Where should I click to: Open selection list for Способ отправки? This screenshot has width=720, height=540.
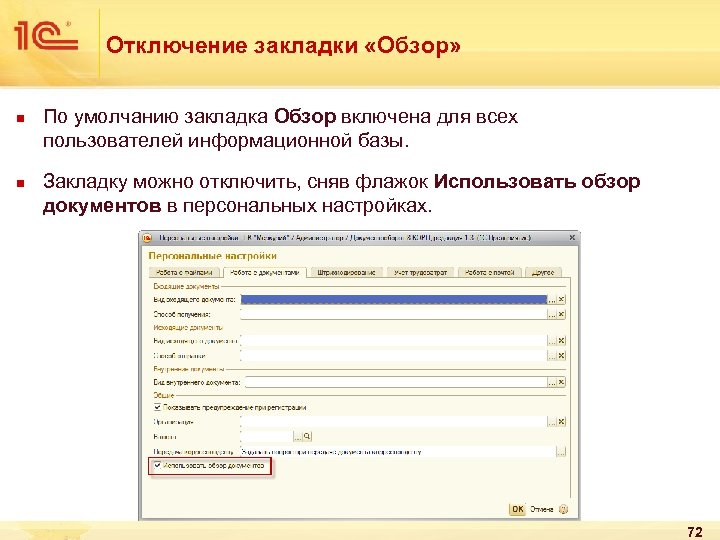(x=552, y=355)
